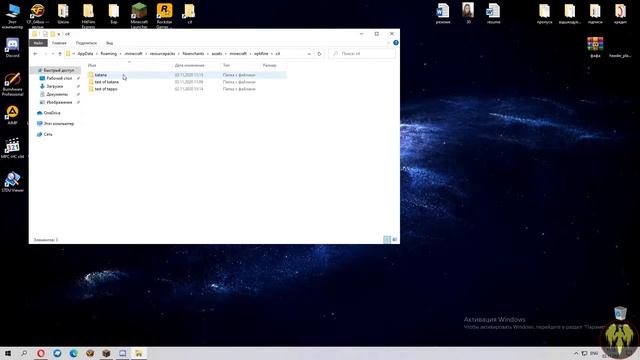
Task: Click the .minecraft breadcrumb segment
Action: [133, 53]
